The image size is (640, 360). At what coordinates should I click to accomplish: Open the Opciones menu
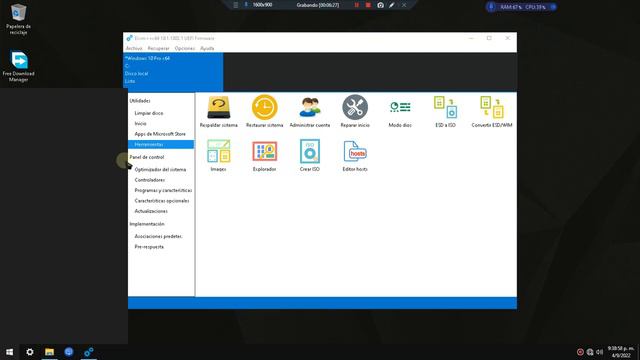[184, 48]
